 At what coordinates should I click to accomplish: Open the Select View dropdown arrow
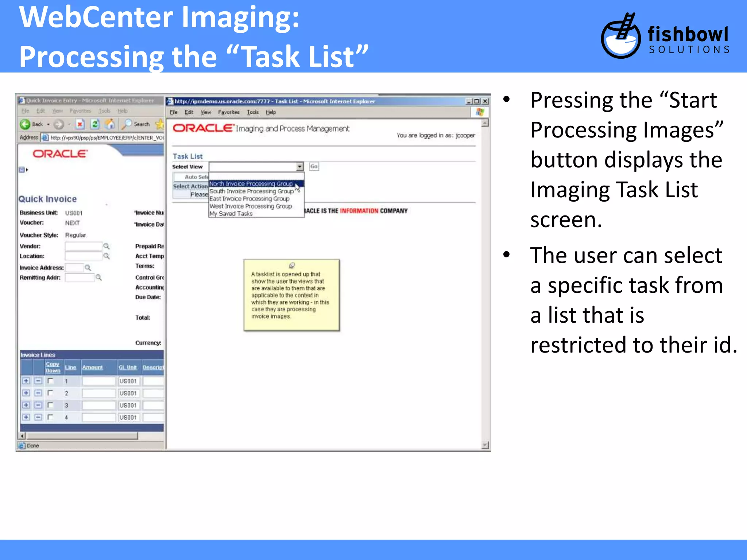tap(299, 167)
